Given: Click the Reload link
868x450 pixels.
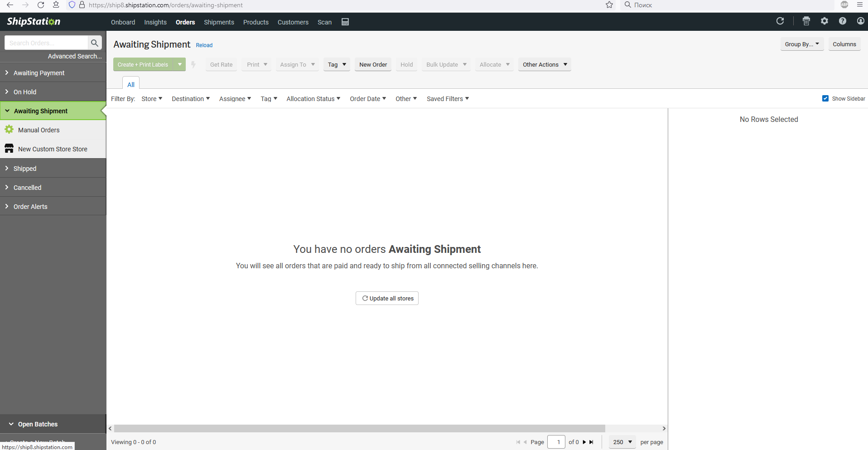Looking at the screenshot, I should 204,45.
